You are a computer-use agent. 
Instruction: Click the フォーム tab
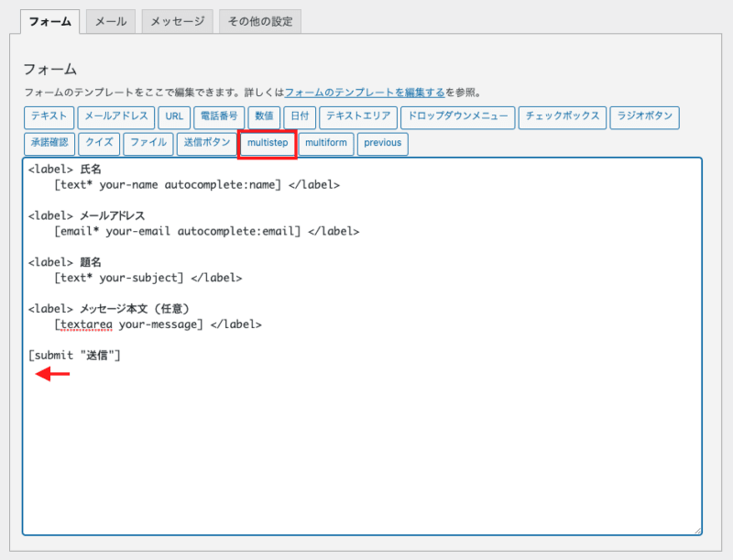50,21
